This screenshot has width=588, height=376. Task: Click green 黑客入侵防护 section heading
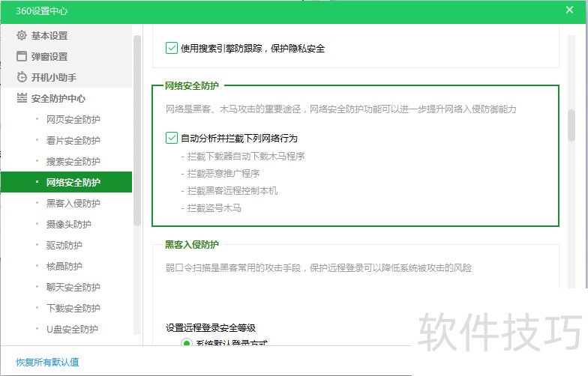192,244
